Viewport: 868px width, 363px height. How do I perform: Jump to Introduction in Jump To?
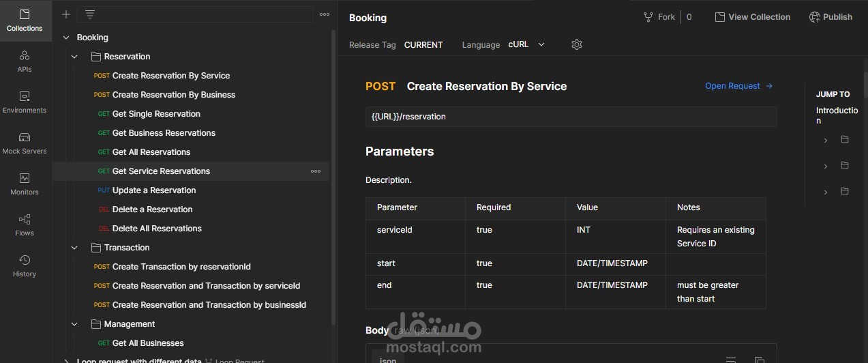tap(837, 115)
